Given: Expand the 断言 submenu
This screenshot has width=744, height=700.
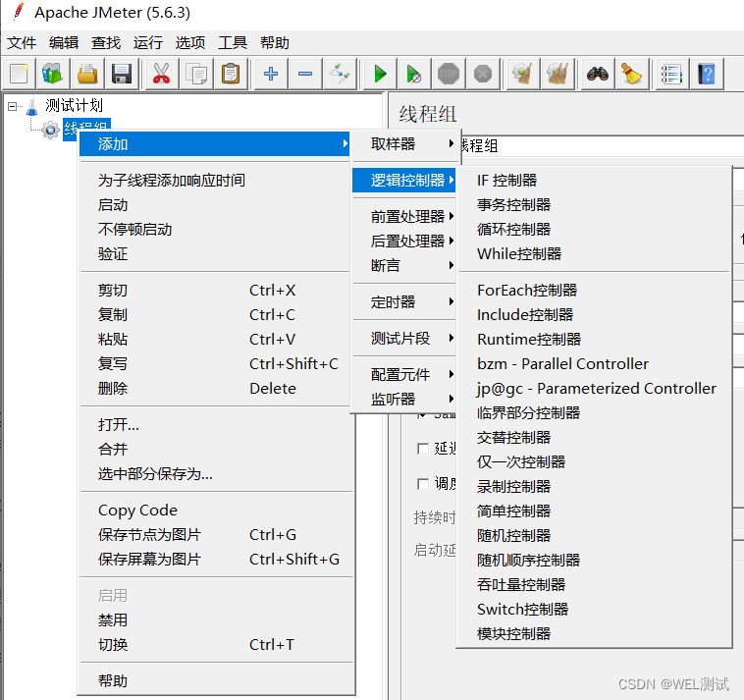Looking at the screenshot, I should [x=404, y=266].
